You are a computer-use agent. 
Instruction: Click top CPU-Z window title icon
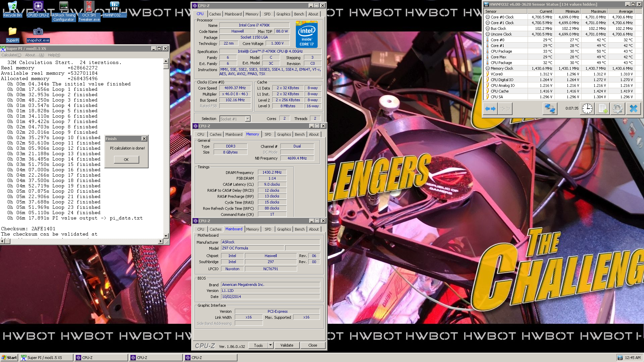[195, 6]
